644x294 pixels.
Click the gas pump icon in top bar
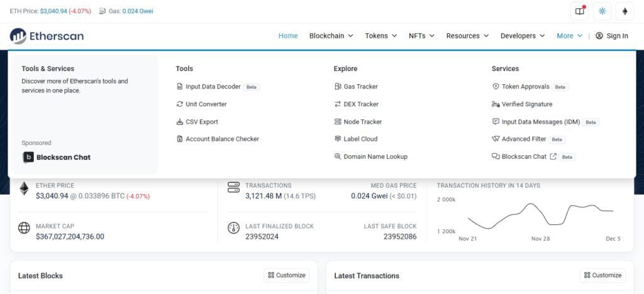tap(103, 11)
